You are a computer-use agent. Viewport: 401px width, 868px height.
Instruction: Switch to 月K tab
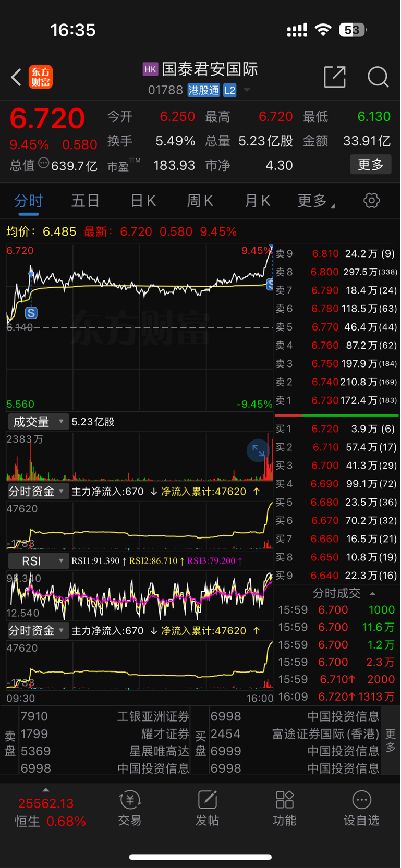pos(258,201)
